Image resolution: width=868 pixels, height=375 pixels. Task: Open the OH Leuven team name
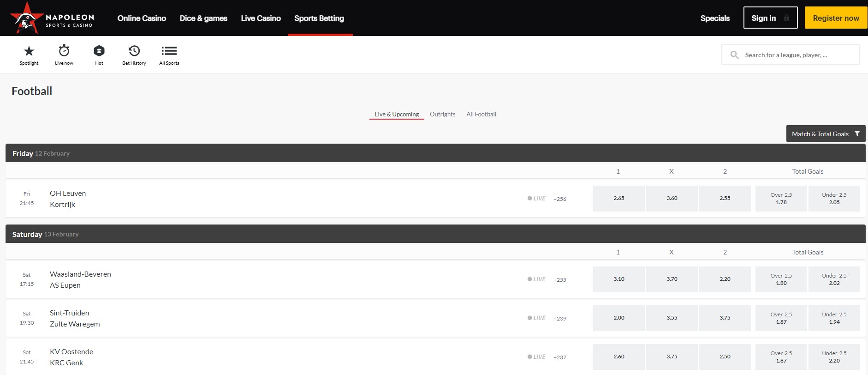pyautogui.click(x=68, y=193)
